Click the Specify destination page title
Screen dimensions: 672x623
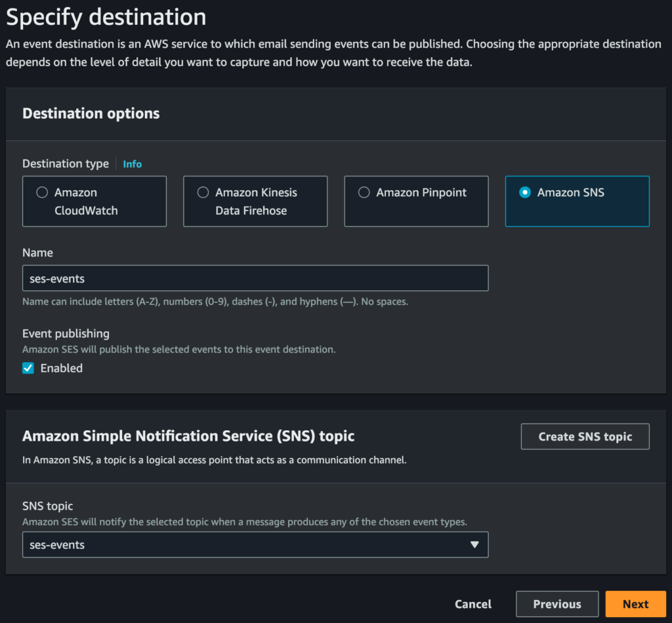pos(106,17)
